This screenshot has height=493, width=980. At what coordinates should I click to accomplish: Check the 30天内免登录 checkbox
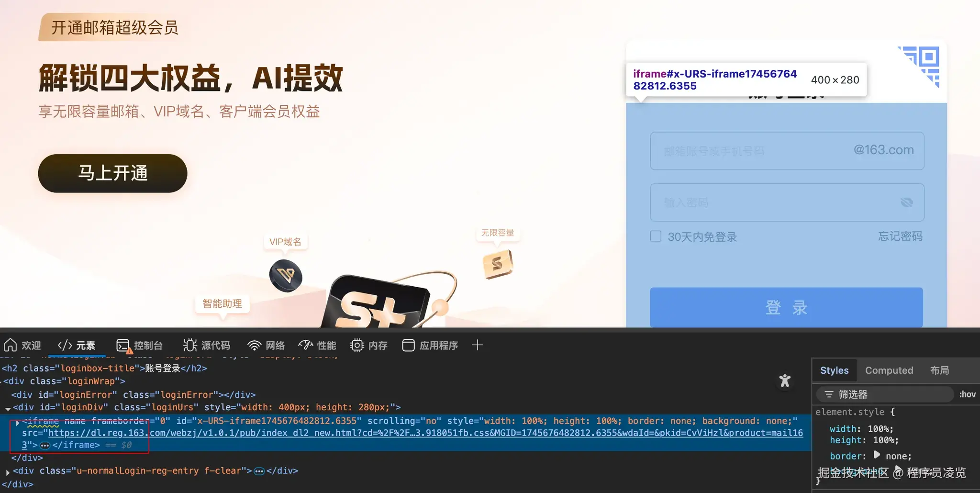[x=656, y=236]
